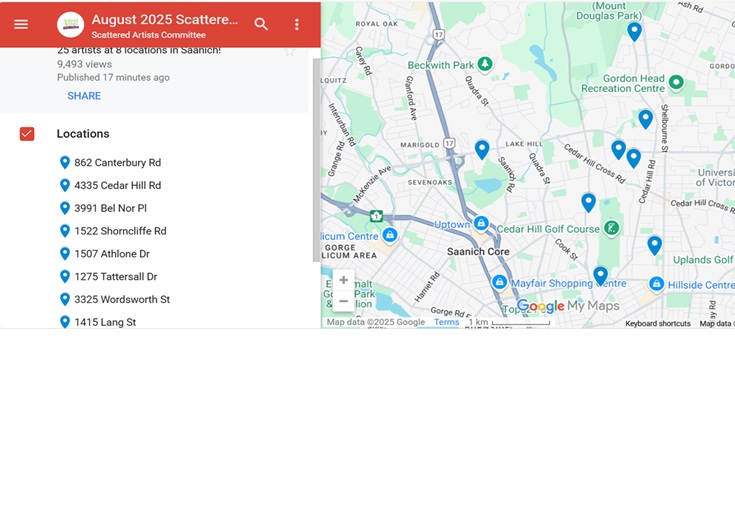Click the pin icon beside 1275 Tattersall Dr
This screenshot has width=735, height=518.
[65, 277]
